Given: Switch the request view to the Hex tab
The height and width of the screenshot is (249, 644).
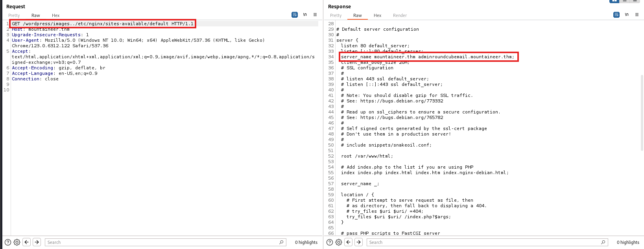Looking at the screenshot, I should tap(55, 15).
